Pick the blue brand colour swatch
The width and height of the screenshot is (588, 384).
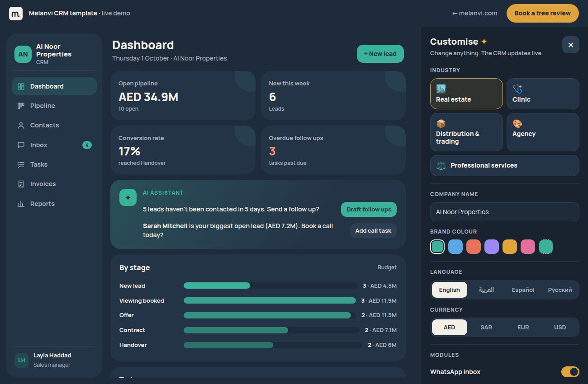[455, 247]
